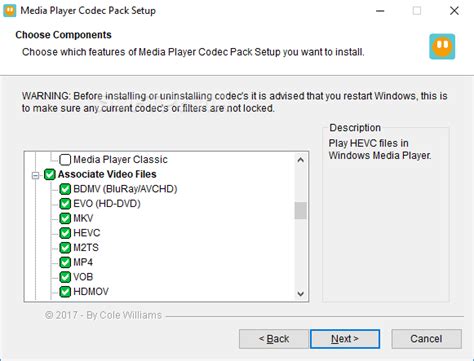Uncheck the HDMOV checkbox

tap(65, 292)
